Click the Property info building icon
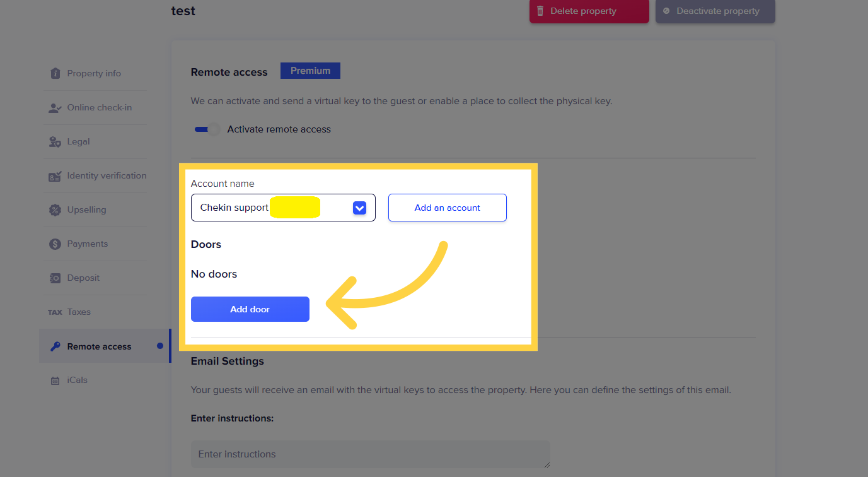The image size is (868, 477). (x=55, y=73)
